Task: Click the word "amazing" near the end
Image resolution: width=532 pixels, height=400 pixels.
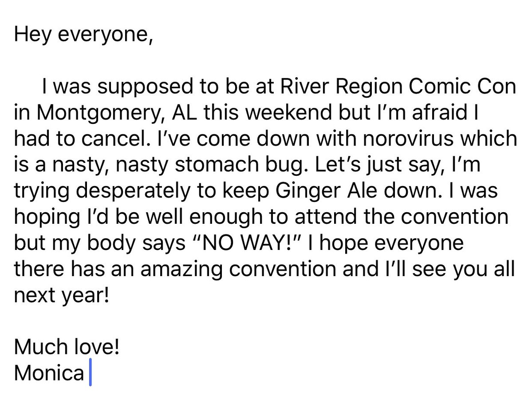Action: (181, 269)
